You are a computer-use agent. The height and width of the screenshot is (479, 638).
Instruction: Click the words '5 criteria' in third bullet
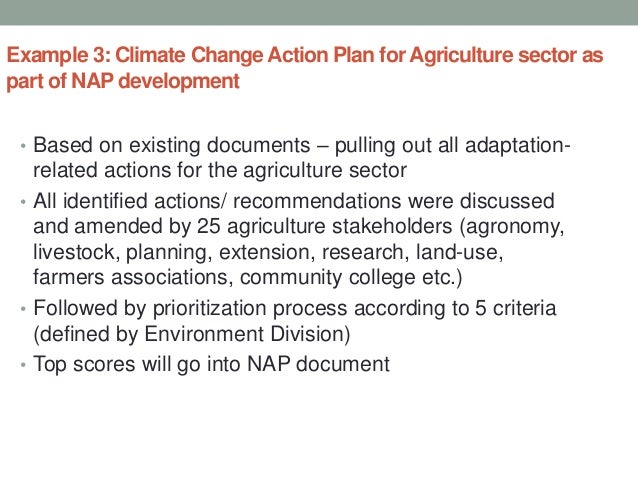click(516, 308)
